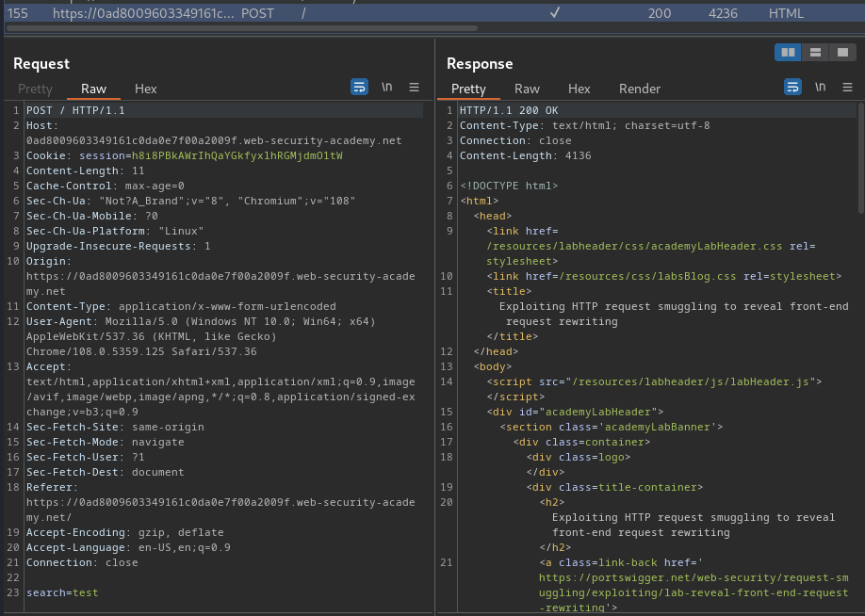Click 'Accept-Encoding: gzip, deflate' header
Screen dimensions: 865x616
(x=124, y=533)
